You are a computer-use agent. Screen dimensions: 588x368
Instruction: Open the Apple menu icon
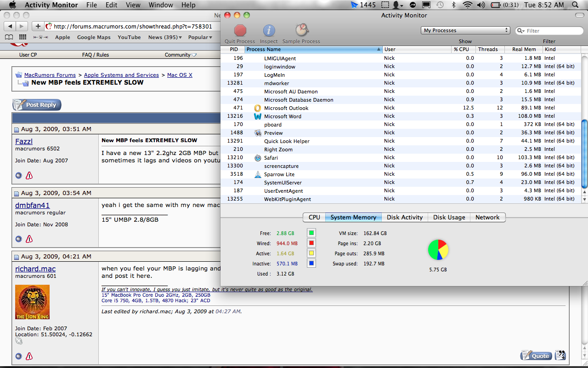pos(12,5)
